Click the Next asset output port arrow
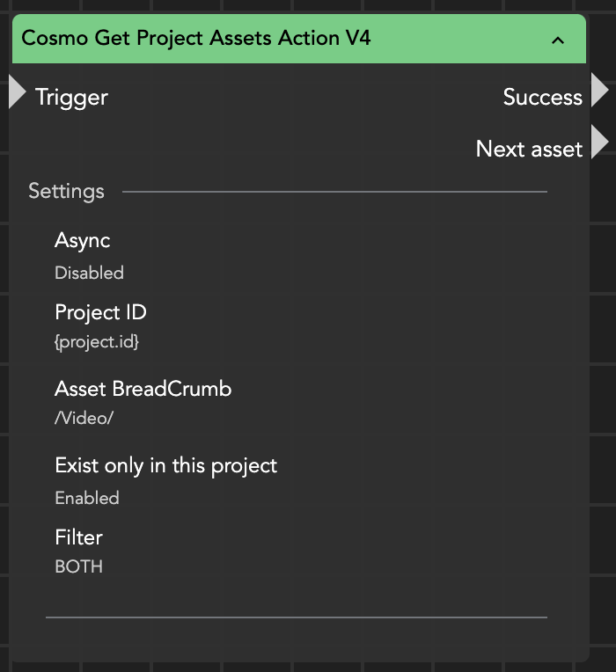 pos(599,142)
